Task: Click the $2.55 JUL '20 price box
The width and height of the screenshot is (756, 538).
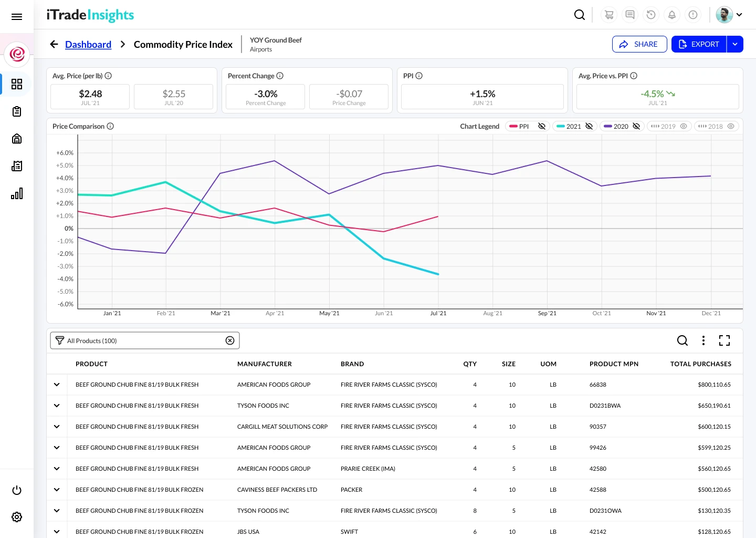Action: click(174, 97)
